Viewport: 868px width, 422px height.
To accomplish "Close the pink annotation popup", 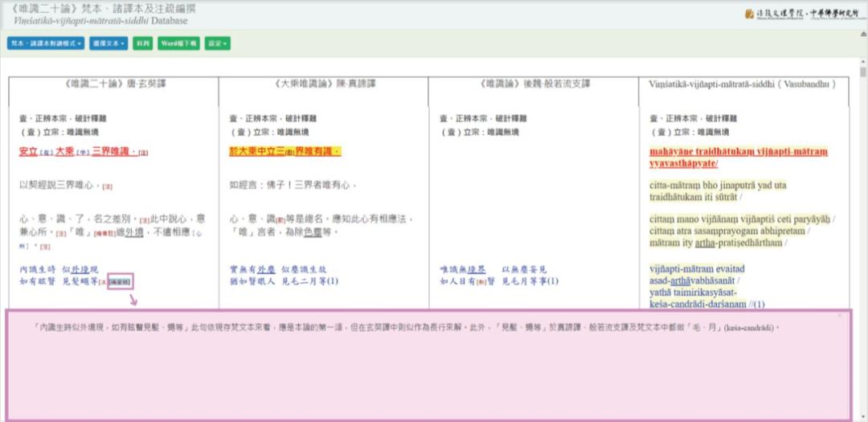I will (840, 316).
